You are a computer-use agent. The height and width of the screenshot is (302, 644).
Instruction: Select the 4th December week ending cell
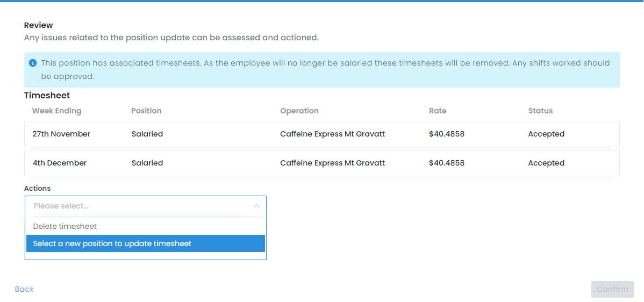pos(59,163)
